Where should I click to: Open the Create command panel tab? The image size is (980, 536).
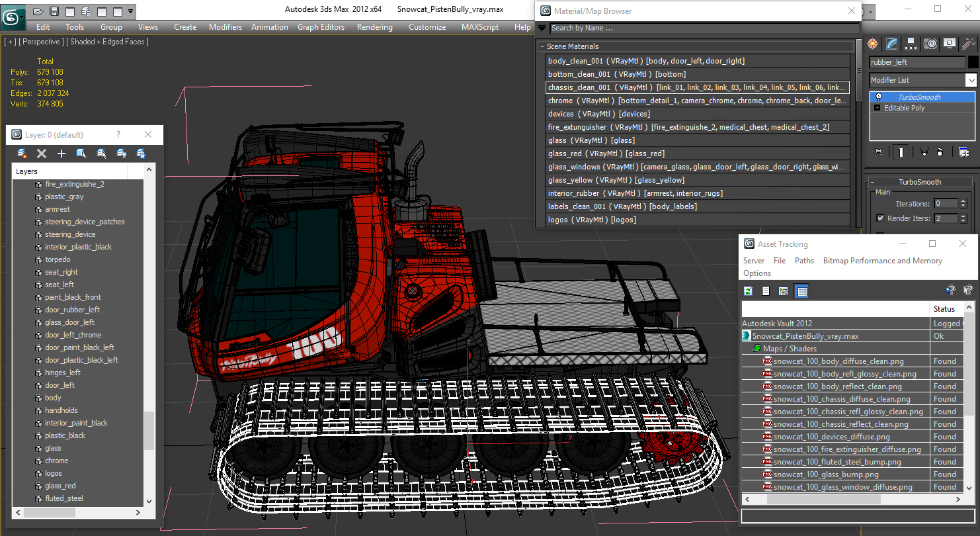(x=873, y=44)
